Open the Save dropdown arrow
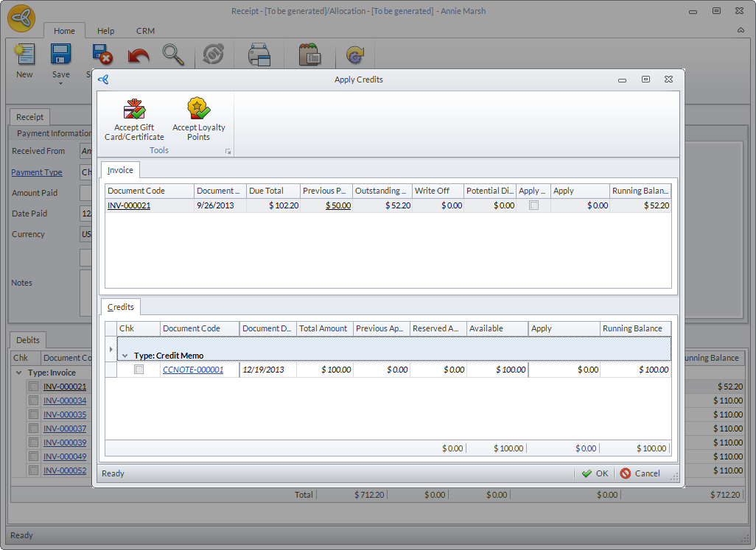 (60, 83)
